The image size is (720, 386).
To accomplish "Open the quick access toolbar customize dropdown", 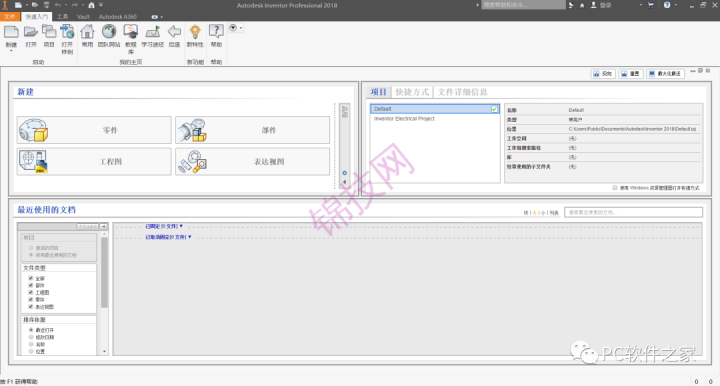I will (101, 5).
